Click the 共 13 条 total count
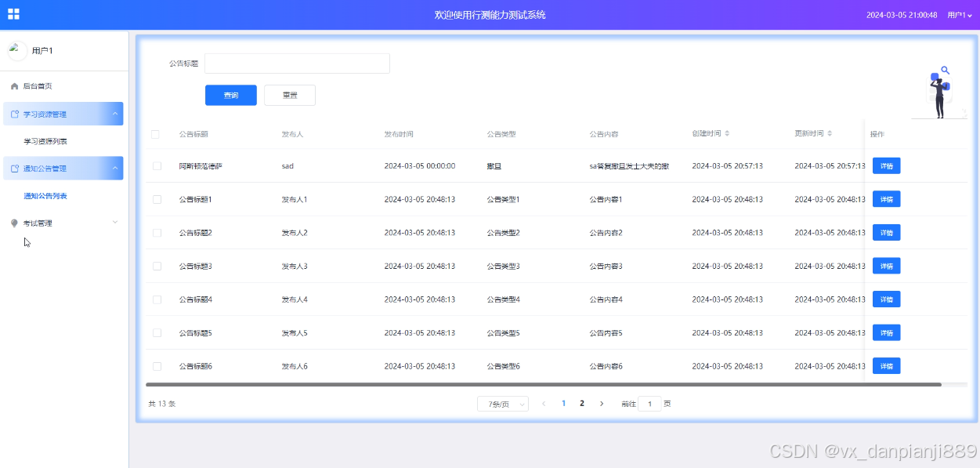Screen dimensions: 980x468 click(x=162, y=404)
